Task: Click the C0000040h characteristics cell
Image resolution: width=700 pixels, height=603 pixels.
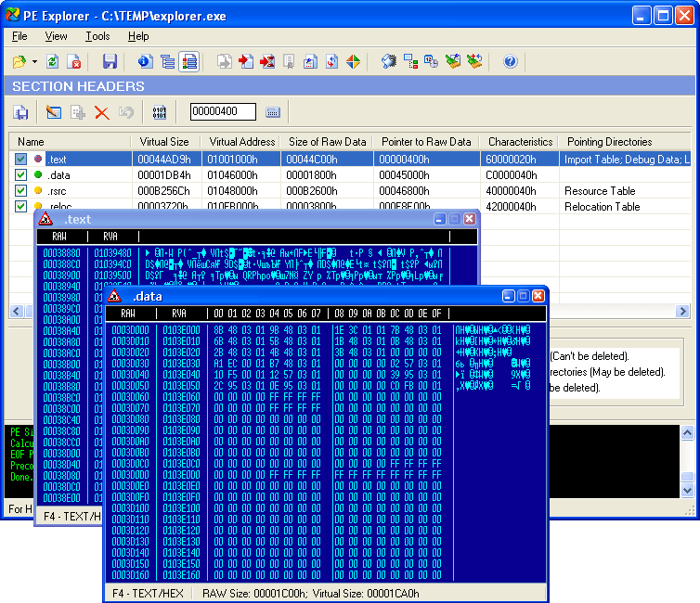Action: (x=511, y=175)
